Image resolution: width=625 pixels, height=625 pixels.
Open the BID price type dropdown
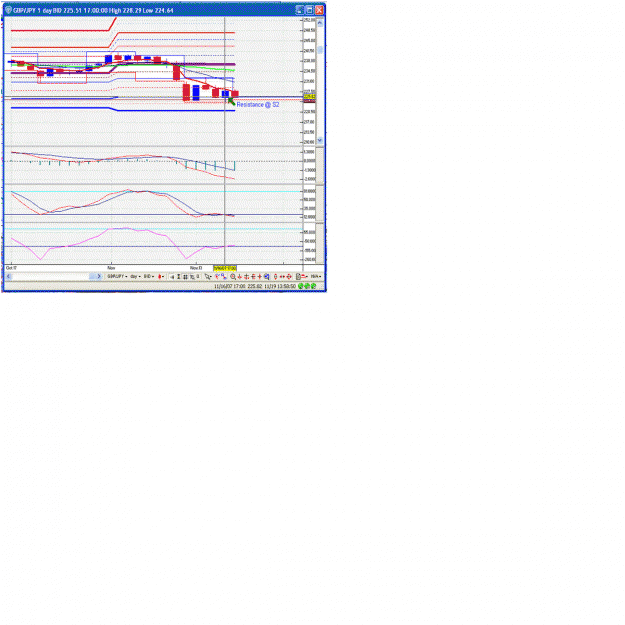(149, 276)
